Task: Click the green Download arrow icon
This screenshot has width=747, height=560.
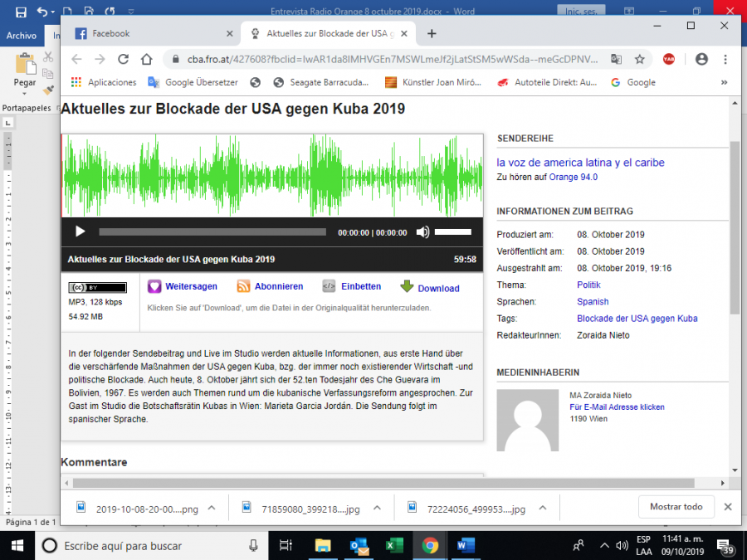Action: coord(407,286)
